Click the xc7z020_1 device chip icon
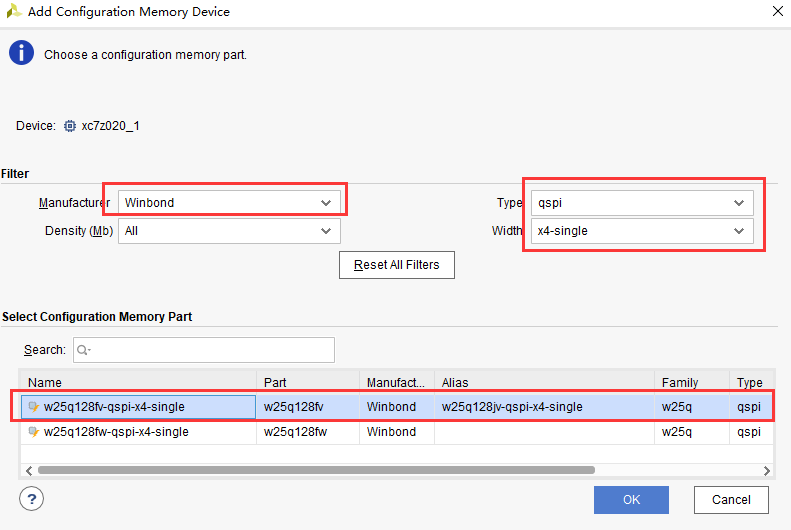This screenshot has height=530, width=791. (x=70, y=126)
